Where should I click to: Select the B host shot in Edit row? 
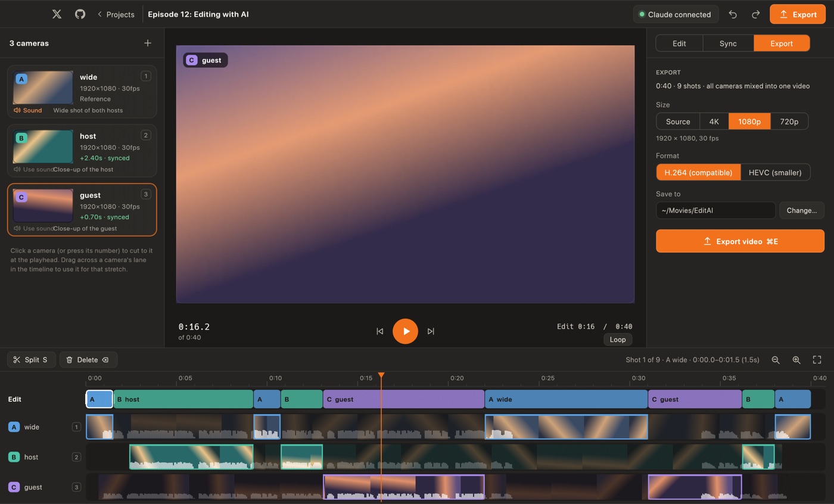(183, 399)
